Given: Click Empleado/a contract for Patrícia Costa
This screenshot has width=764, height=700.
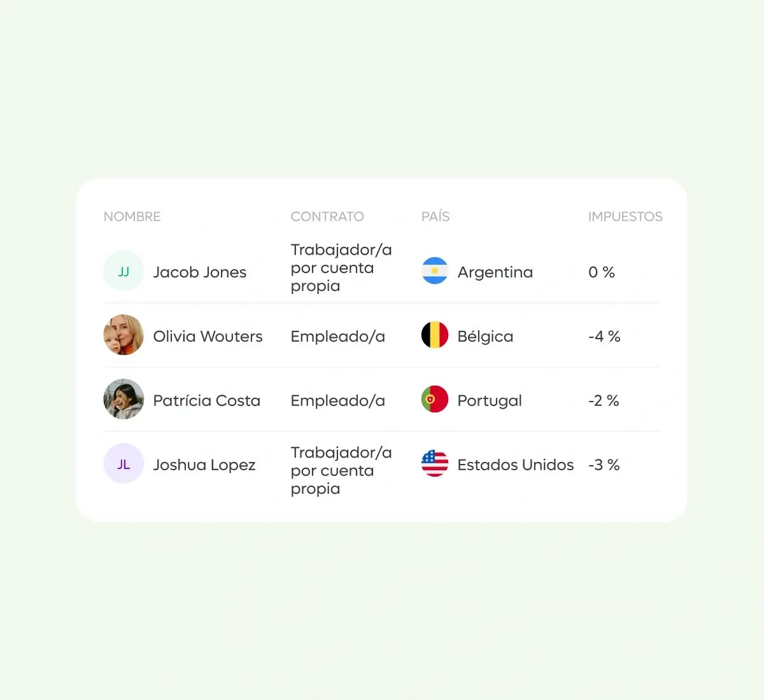Looking at the screenshot, I should click(x=338, y=401).
